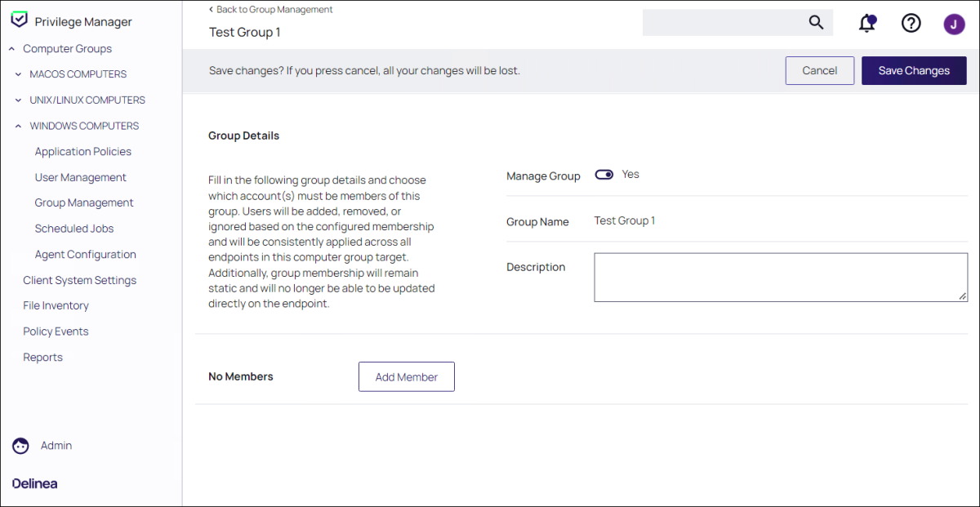This screenshot has height=507, width=980.
Task: Toggle the Manage Group switch
Action: coord(604,175)
